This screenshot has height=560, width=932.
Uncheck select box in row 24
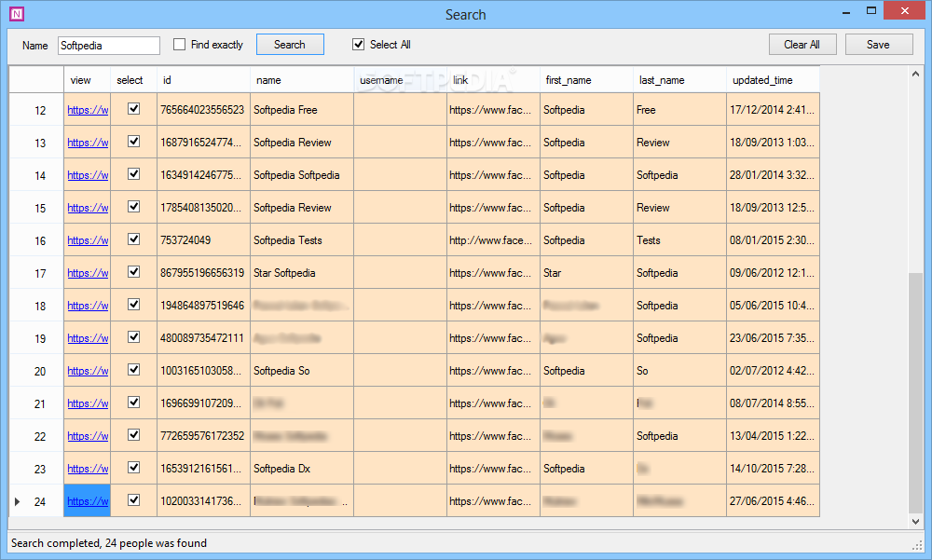point(133,500)
